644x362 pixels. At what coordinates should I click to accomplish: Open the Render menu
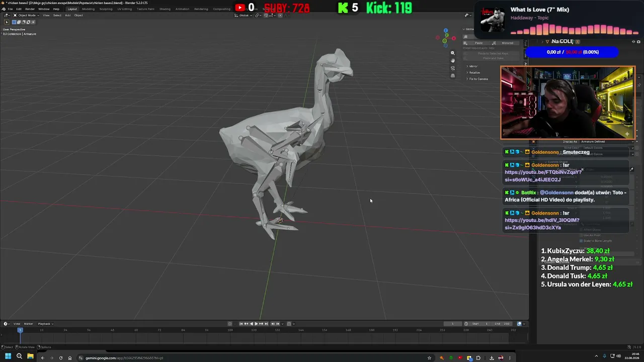click(30, 9)
